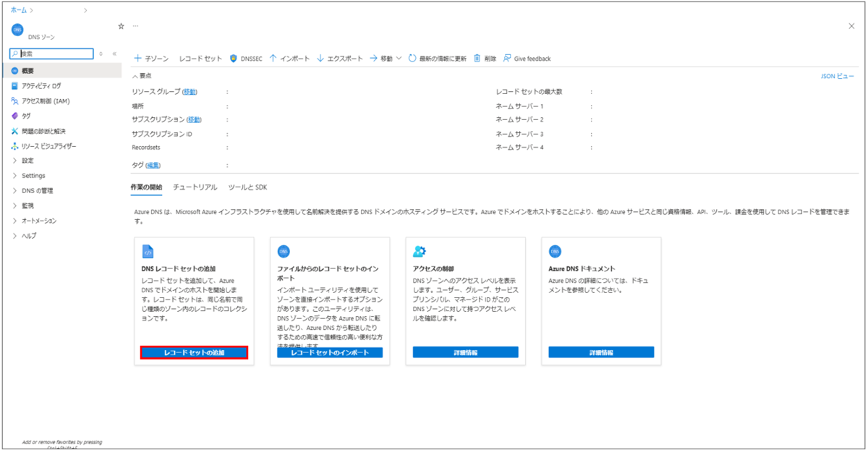Click the ファイルからのレコード セットのインポート card icon
The height and width of the screenshot is (450, 868).
tap(284, 252)
